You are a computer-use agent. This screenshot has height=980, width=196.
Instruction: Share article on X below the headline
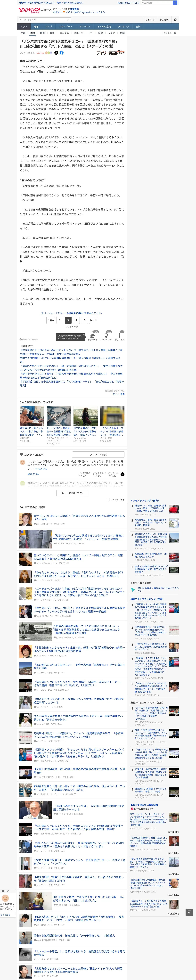[56, 53]
